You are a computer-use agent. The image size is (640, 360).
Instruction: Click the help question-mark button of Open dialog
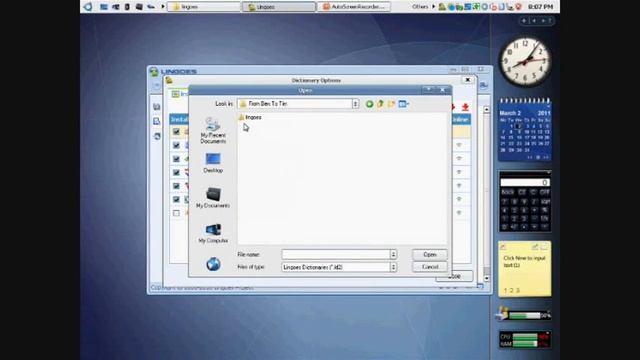tap(429, 89)
